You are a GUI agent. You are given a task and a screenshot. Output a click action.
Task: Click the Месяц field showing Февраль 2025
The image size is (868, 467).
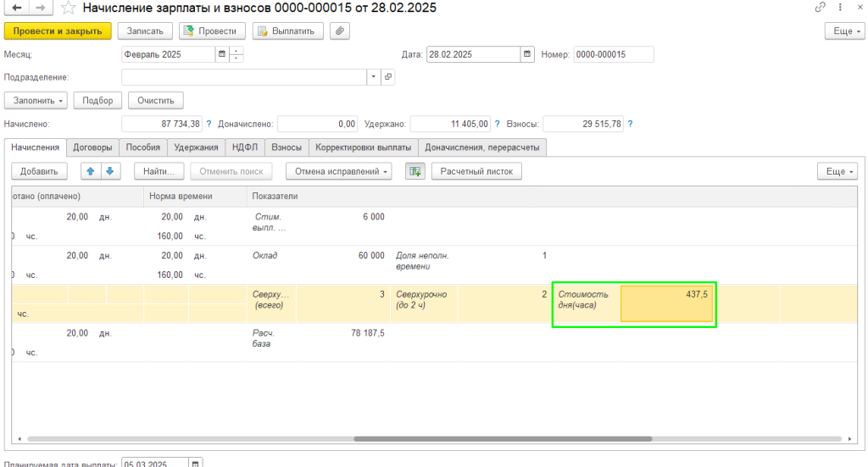pyautogui.click(x=169, y=54)
